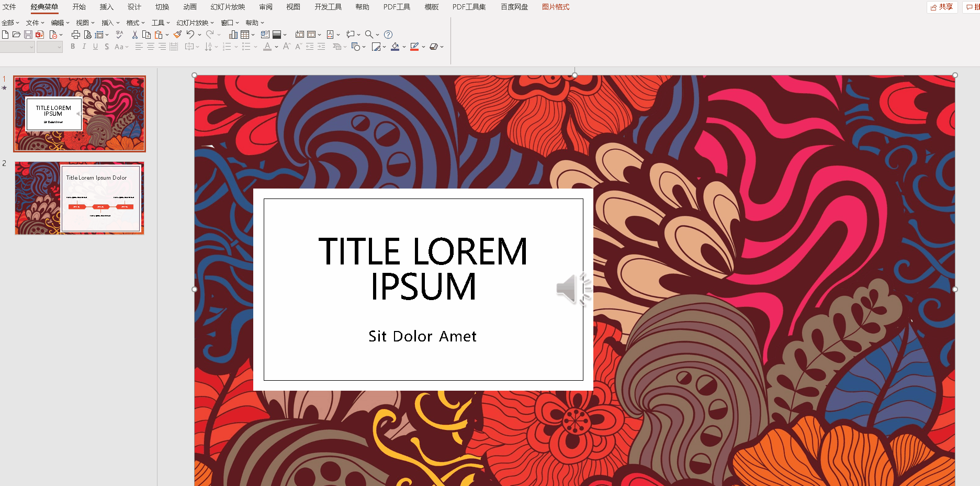Click the Print icon

click(x=76, y=35)
